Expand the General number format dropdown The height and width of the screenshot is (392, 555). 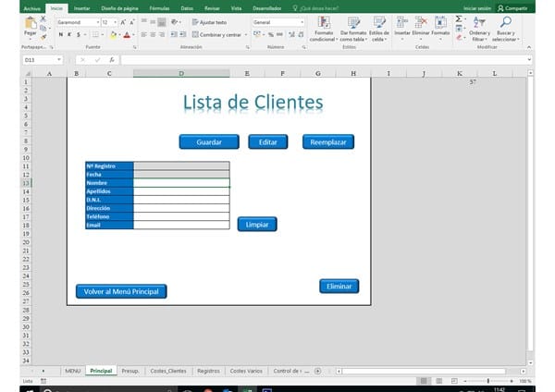[301, 21]
